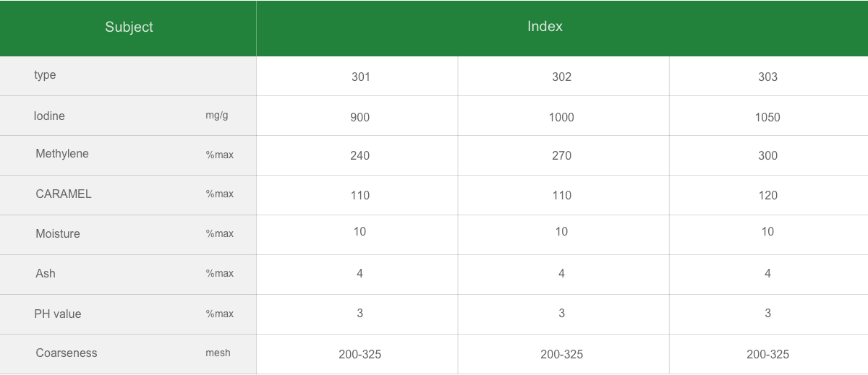868x375 pixels.
Task: Select the type 301 cell
Action: (x=360, y=77)
